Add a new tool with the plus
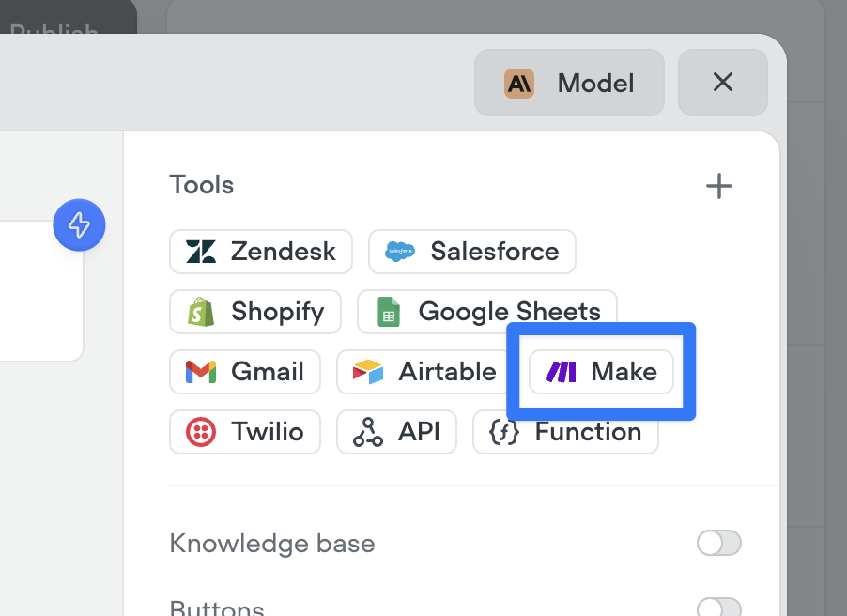 tap(719, 185)
